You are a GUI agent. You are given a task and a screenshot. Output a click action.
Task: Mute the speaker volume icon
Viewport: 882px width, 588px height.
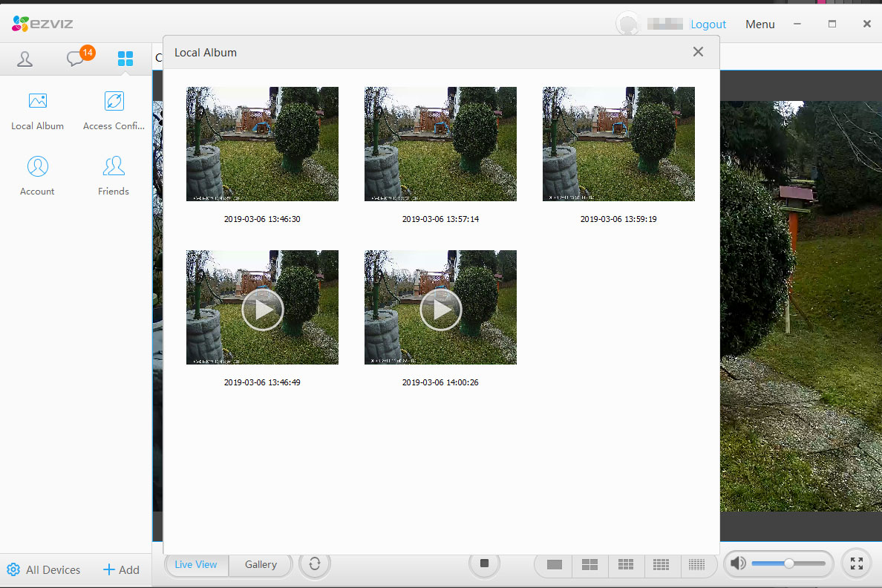(x=737, y=563)
